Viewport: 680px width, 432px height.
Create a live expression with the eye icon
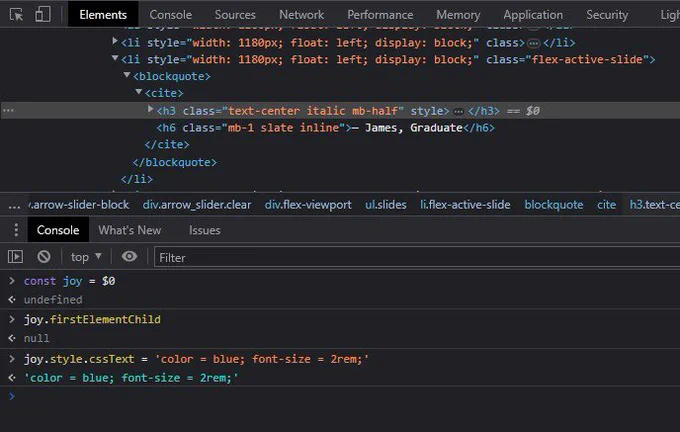(129, 256)
